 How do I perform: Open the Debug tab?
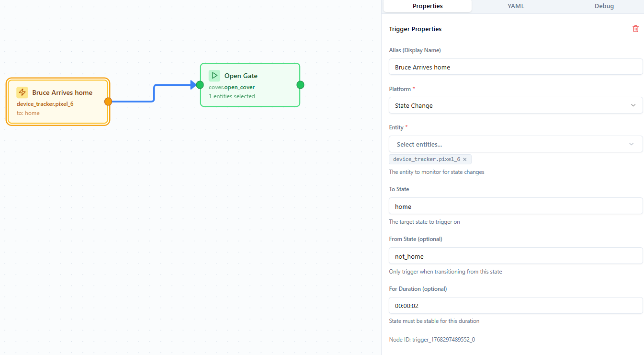click(x=604, y=6)
